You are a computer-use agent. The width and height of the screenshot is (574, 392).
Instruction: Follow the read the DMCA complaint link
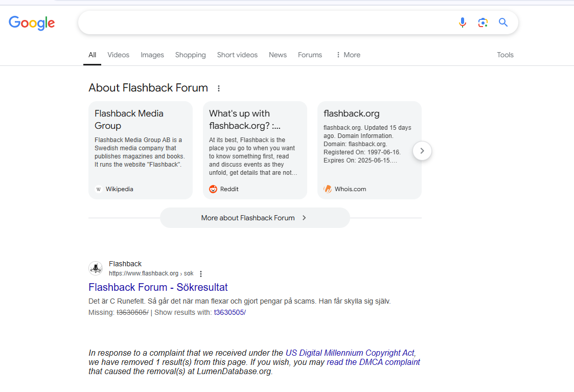click(373, 362)
